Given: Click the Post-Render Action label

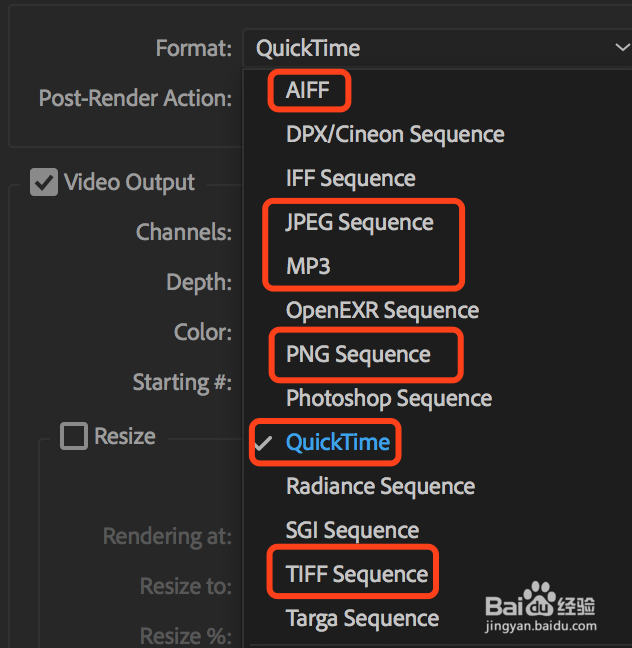Looking at the screenshot, I should point(135,98).
